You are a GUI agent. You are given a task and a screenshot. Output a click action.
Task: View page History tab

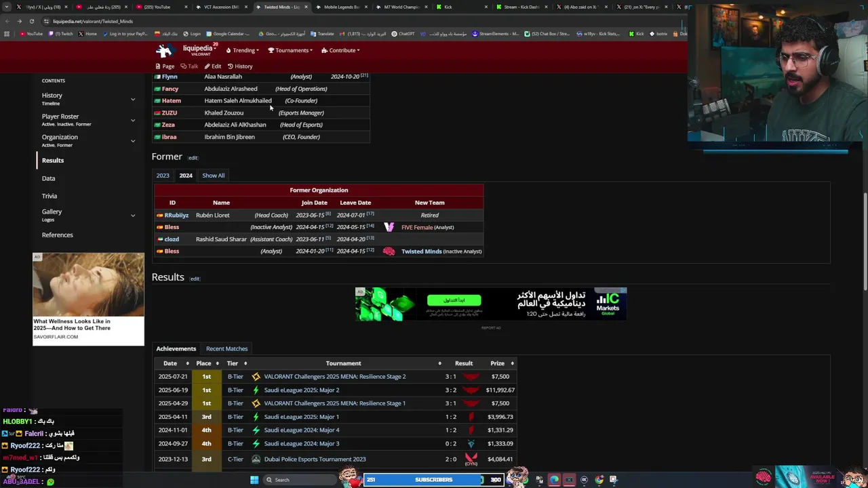[x=240, y=66]
